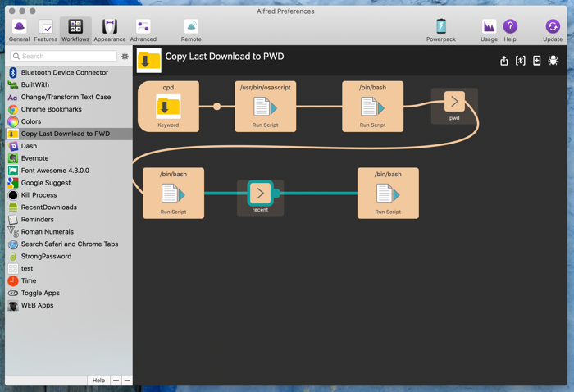Screen dimensions: 574x392
Task: Select Bluetooth Device Connector workflow
Action: pos(69,72)
